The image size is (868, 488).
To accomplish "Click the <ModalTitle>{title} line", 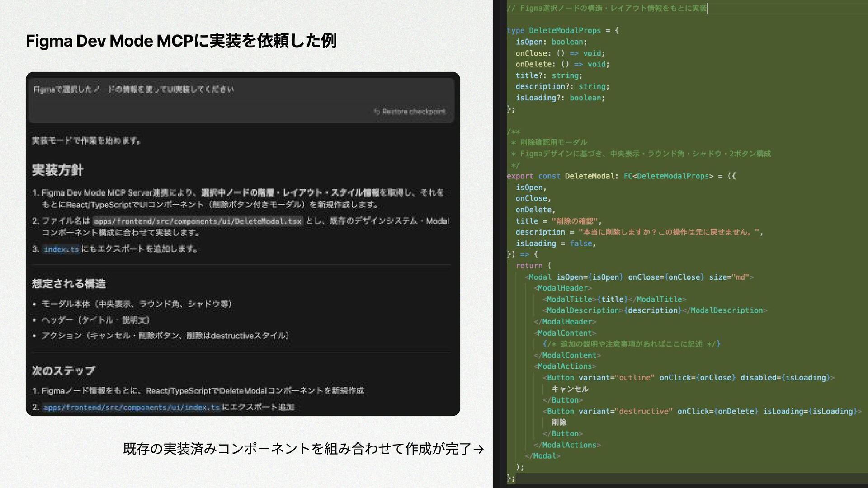I will (x=614, y=299).
